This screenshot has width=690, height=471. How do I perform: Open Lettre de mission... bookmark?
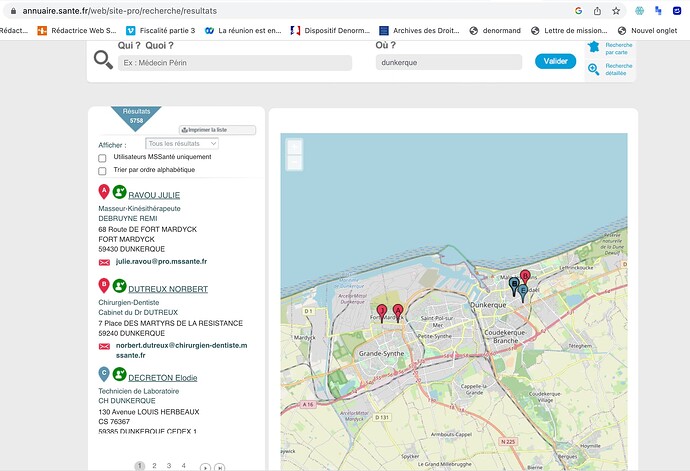pos(569,30)
